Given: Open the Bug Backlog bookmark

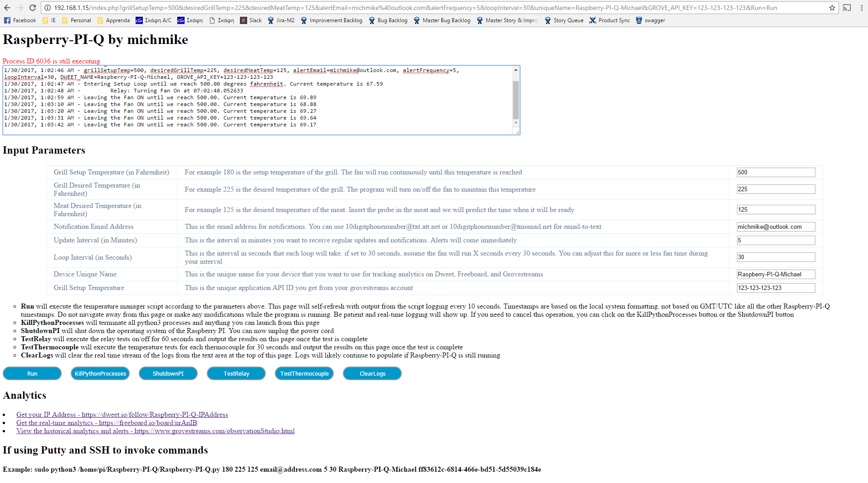Looking at the screenshot, I should tap(388, 20).
